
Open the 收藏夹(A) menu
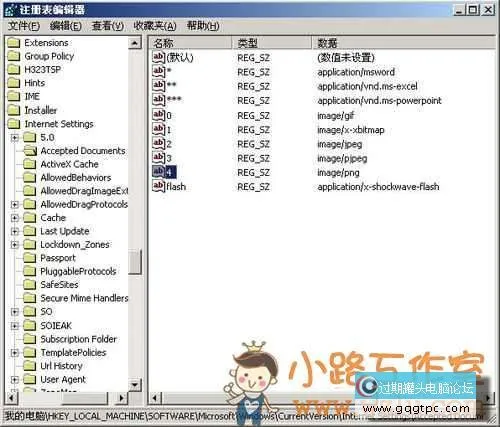[155, 26]
